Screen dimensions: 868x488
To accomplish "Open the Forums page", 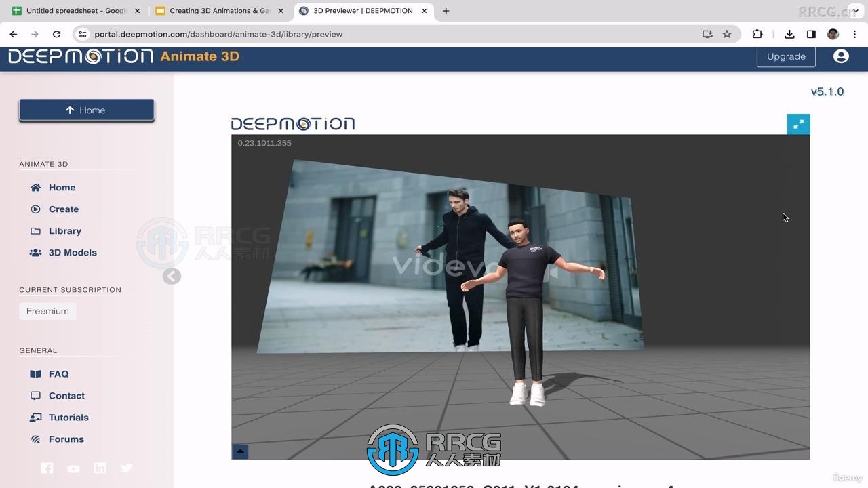I will [57, 439].
